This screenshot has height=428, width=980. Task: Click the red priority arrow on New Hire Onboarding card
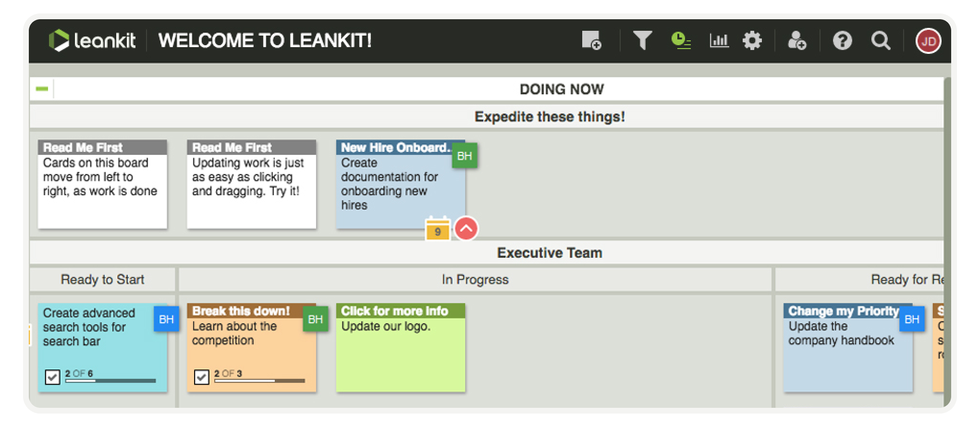click(x=465, y=229)
